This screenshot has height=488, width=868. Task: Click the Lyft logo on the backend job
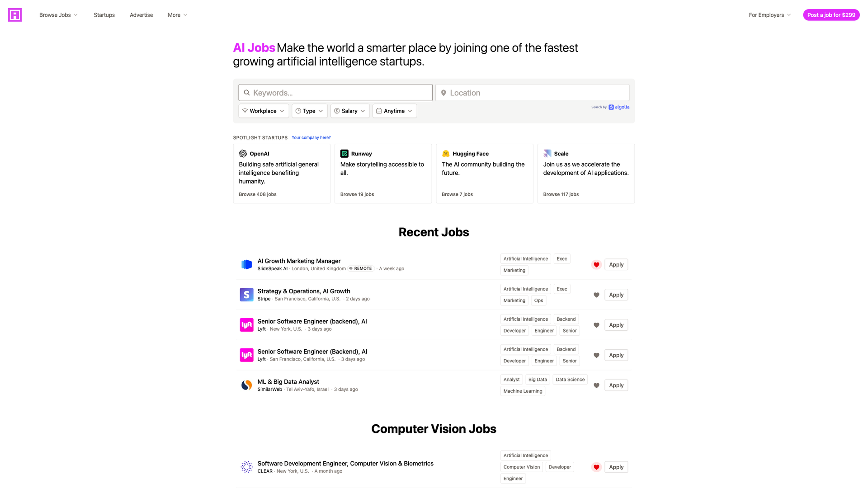click(246, 324)
